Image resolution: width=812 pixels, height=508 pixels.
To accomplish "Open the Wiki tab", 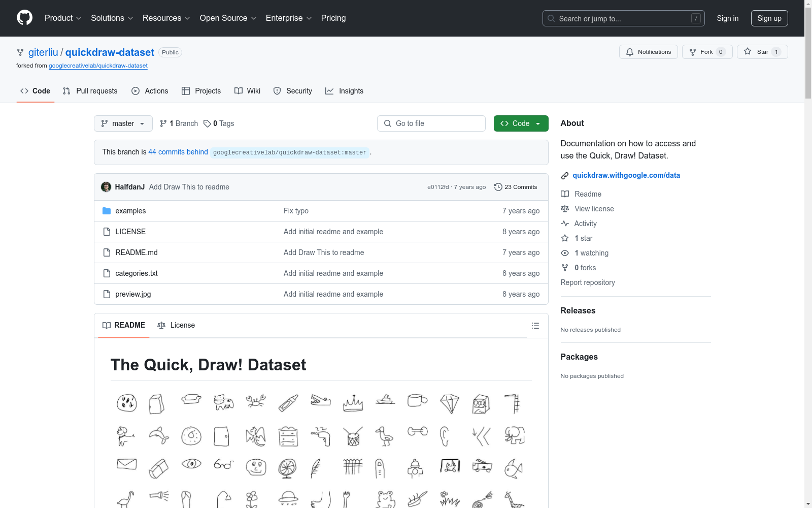I will pos(247,91).
